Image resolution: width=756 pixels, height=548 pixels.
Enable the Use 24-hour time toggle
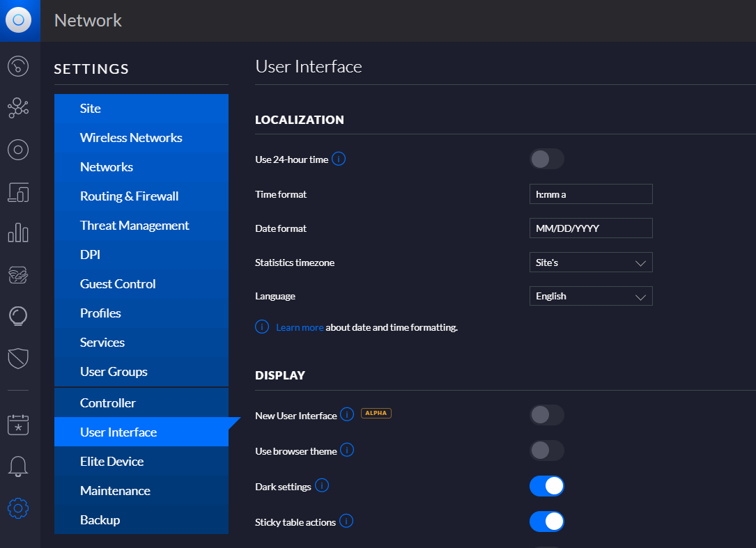[546, 159]
